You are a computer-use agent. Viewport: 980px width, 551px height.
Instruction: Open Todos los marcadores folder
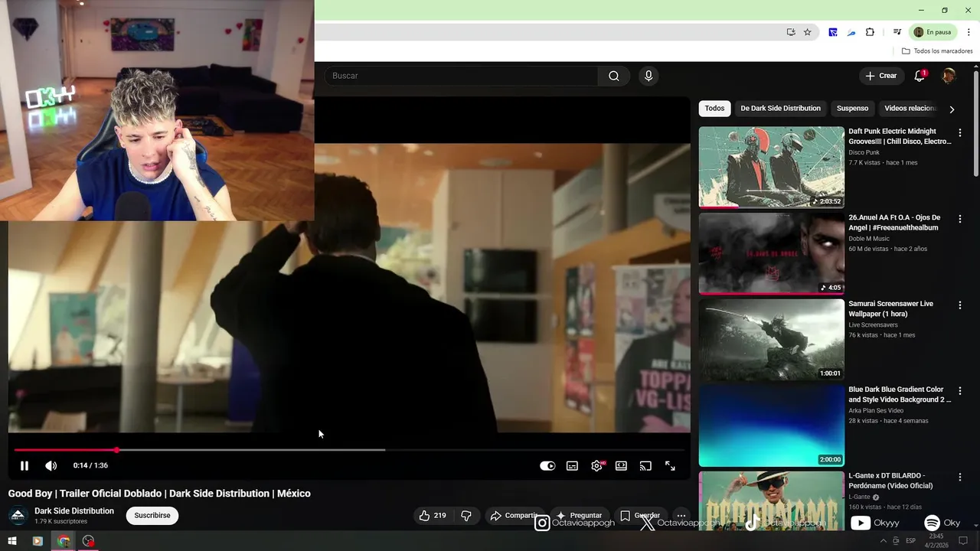pos(937,51)
